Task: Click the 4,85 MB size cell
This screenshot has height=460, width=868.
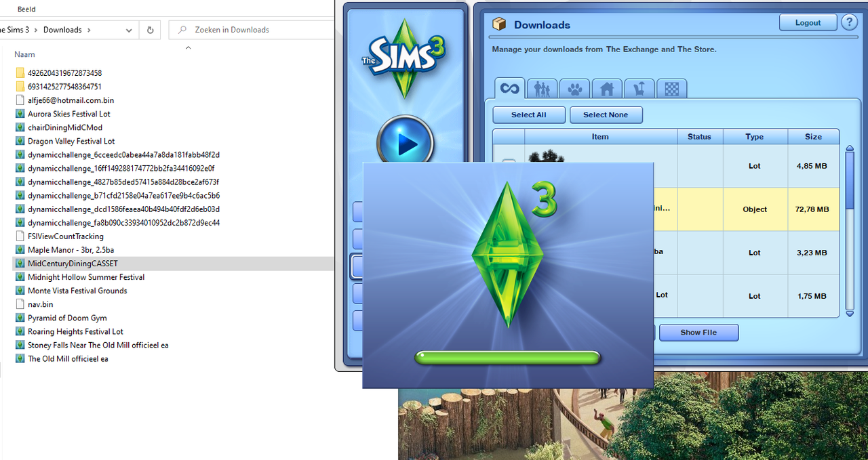Action: coord(813,166)
